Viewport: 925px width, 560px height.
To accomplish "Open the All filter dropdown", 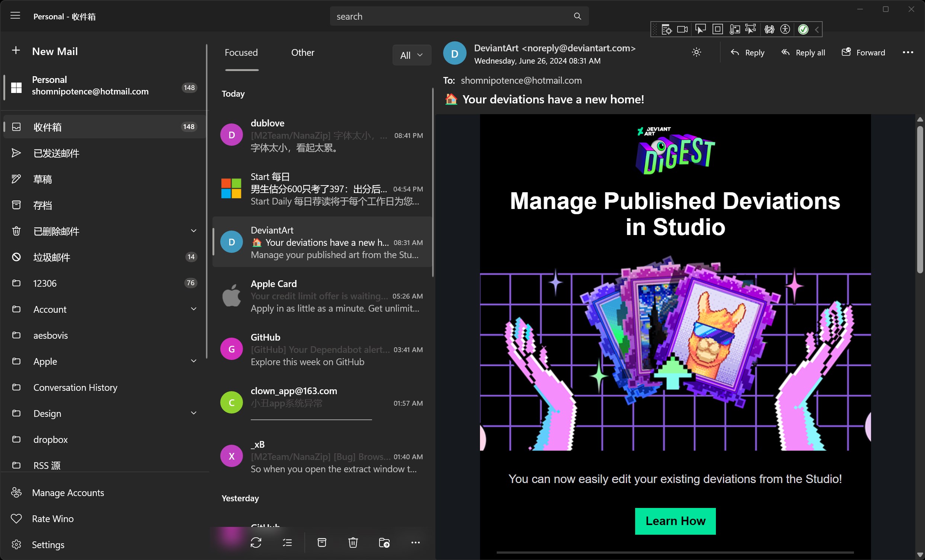I will pyautogui.click(x=412, y=55).
